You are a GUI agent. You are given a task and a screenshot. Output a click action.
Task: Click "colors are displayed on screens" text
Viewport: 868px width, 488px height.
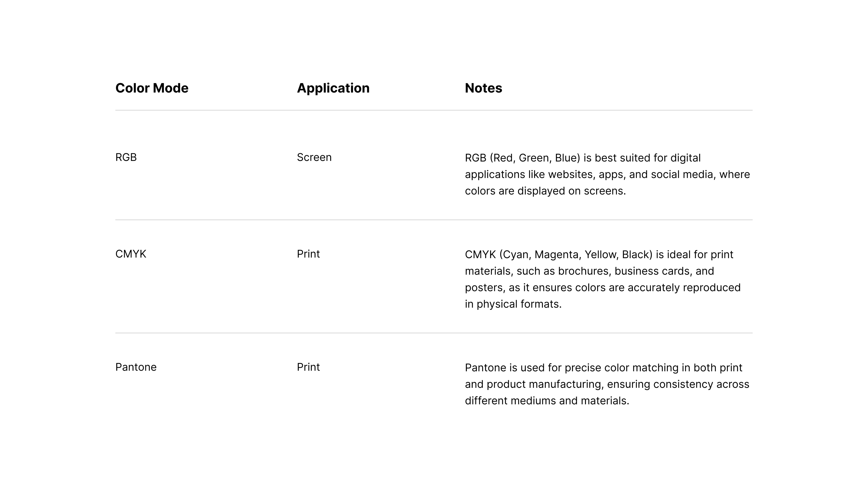click(545, 191)
